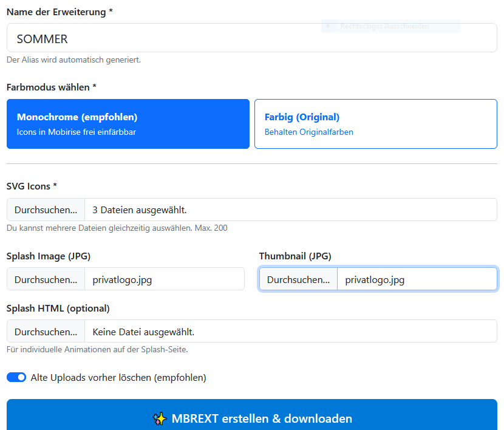Focus the Name der Erweiterung field containing SOMMER

[251, 39]
